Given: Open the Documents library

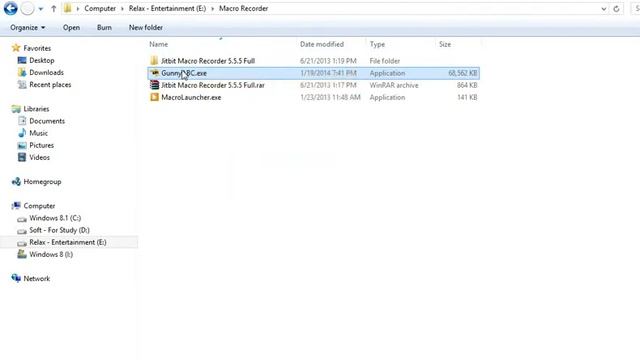Looking at the screenshot, I should [x=47, y=121].
